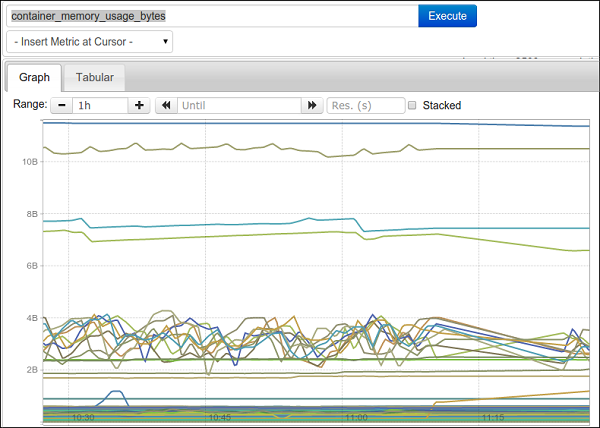
Task: Advance the end time with double-right arrows
Action: pyautogui.click(x=313, y=105)
